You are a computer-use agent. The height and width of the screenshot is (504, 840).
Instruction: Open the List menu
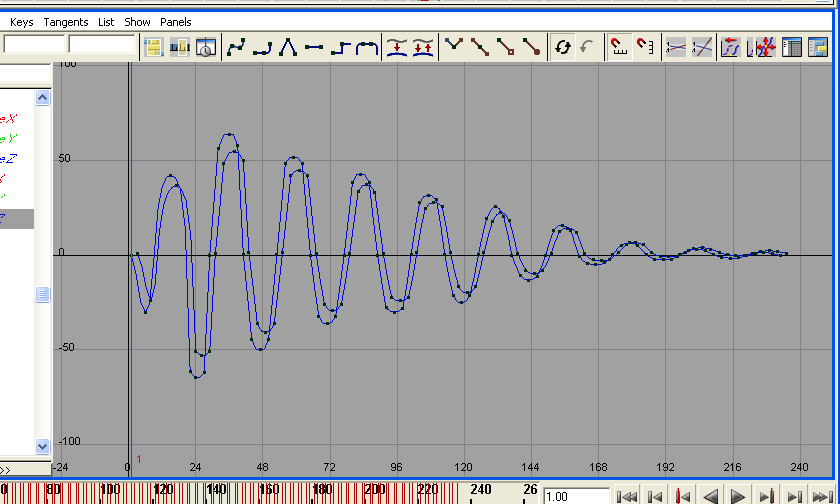pyautogui.click(x=106, y=22)
